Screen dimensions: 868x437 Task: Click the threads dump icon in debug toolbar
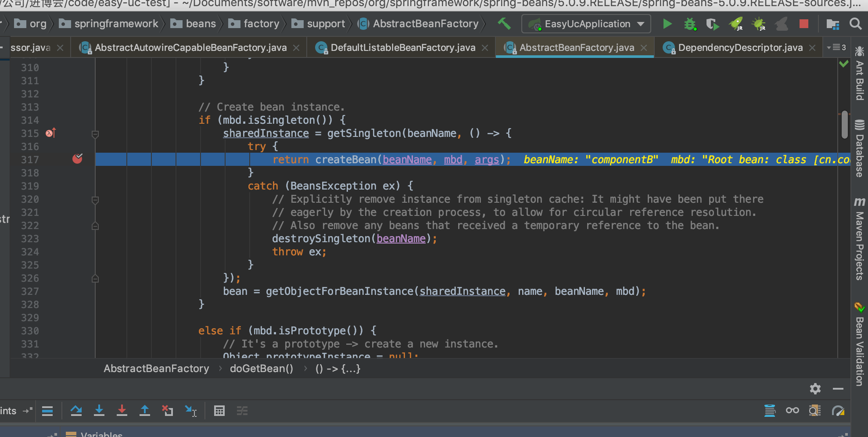(x=770, y=411)
